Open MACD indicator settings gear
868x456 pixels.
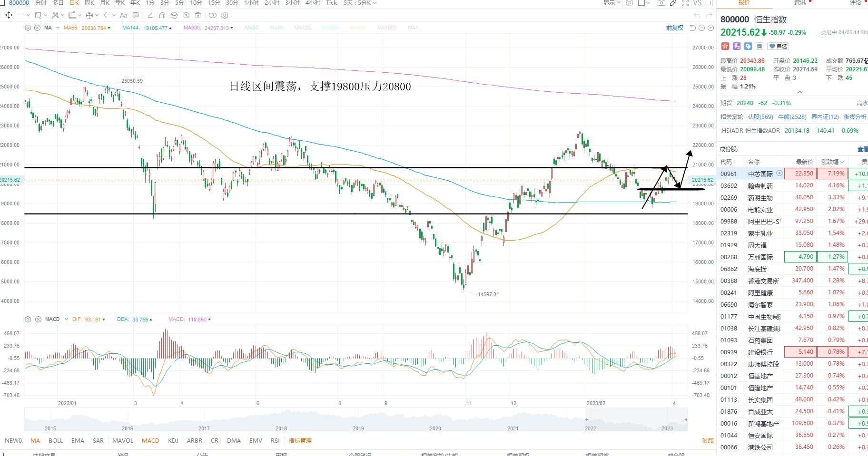click(28, 320)
